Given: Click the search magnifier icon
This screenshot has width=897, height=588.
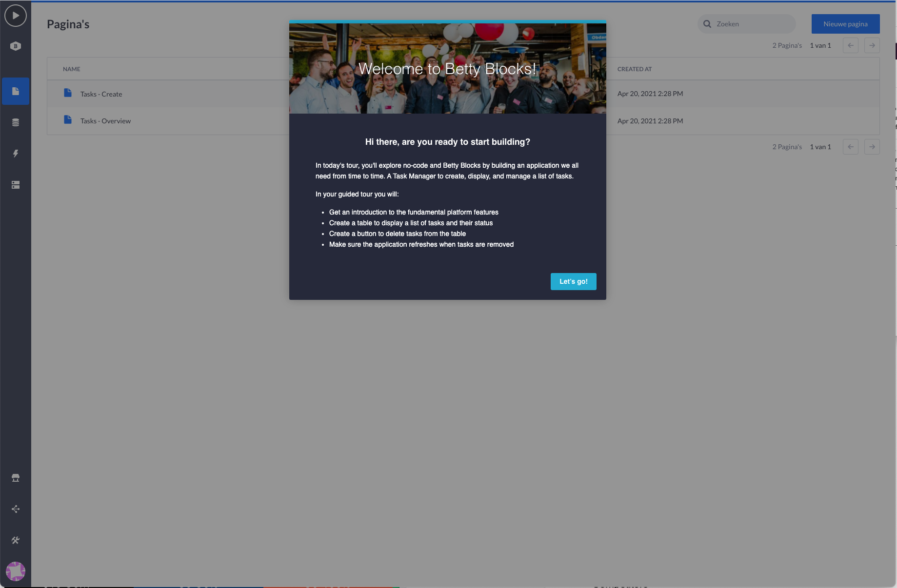Looking at the screenshot, I should tap(707, 24).
